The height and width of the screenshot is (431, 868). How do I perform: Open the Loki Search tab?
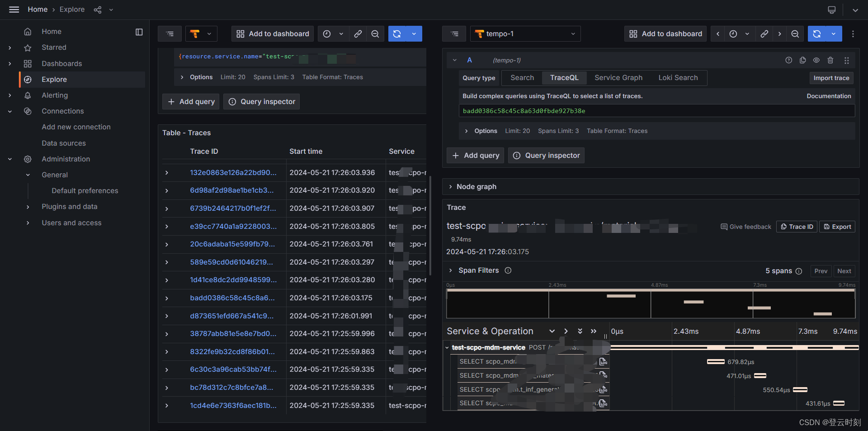[x=678, y=78]
